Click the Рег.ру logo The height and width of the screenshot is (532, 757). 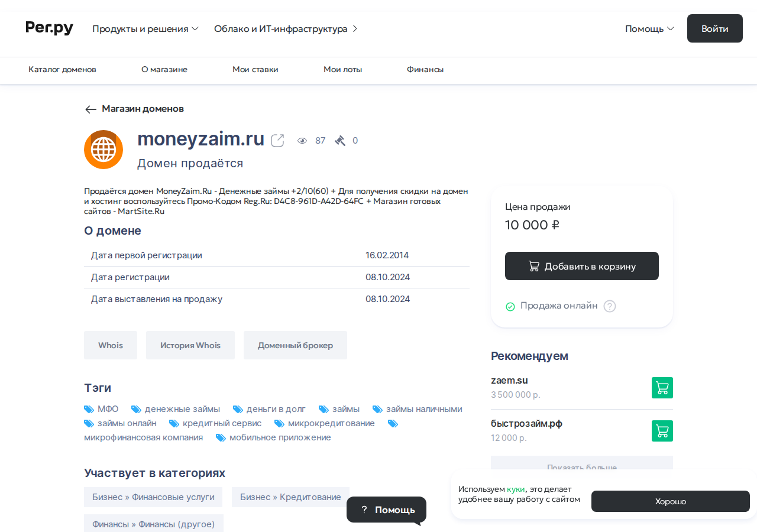[x=49, y=28]
